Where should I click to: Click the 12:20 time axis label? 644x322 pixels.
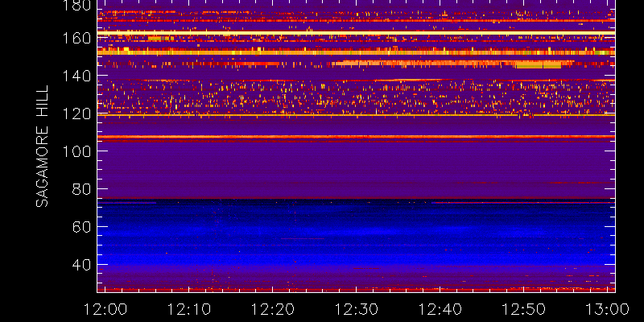tap(272, 309)
